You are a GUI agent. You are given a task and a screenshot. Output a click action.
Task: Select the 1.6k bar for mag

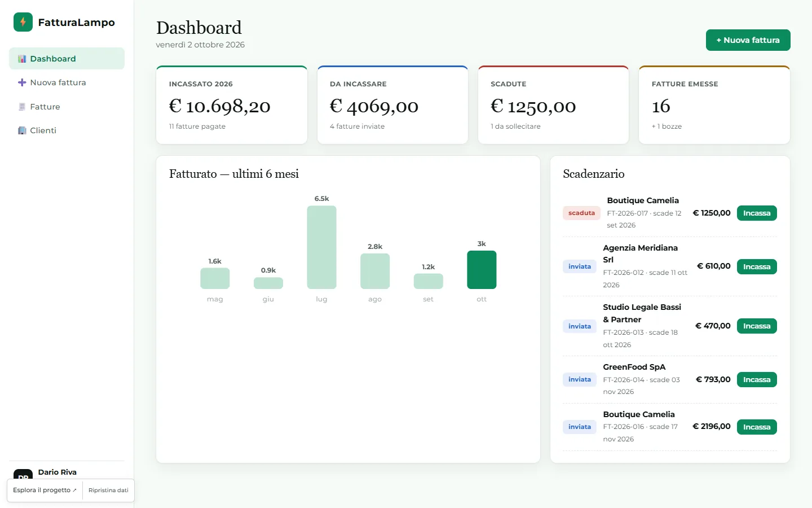click(215, 278)
